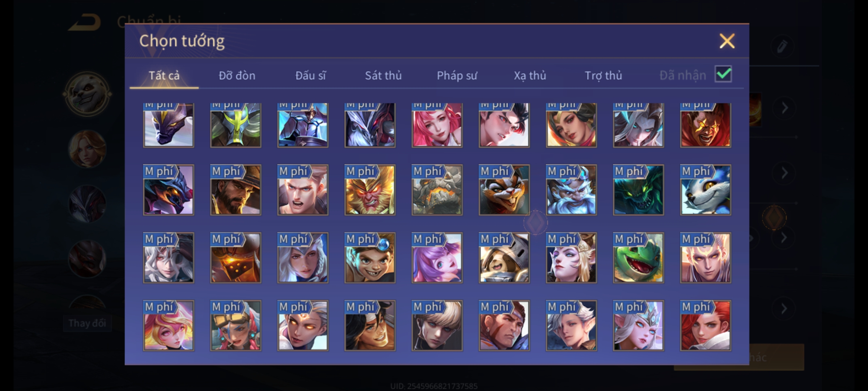Select the Tất cả tab
Screen dimensions: 868x391
point(164,75)
